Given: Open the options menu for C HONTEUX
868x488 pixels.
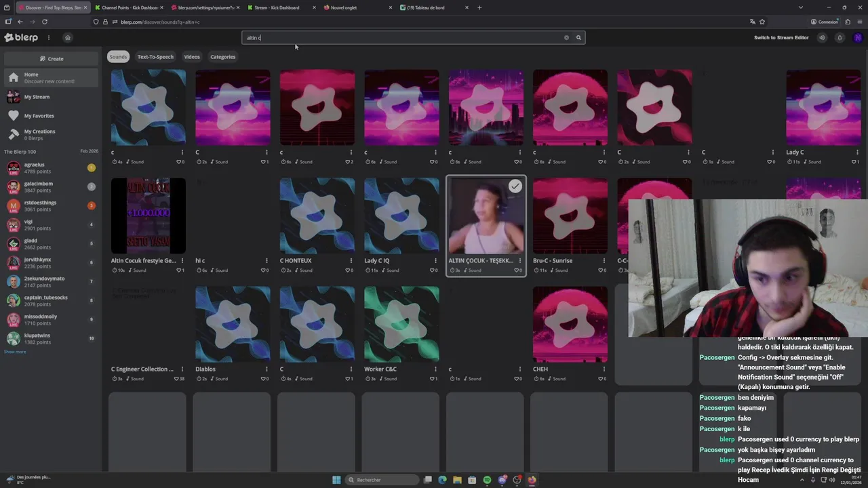Looking at the screenshot, I should pyautogui.click(x=351, y=261).
